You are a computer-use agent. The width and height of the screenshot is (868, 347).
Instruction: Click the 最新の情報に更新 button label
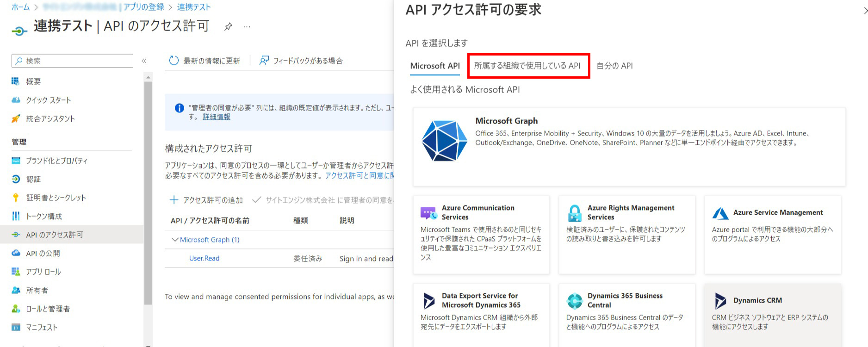click(x=212, y=61)
